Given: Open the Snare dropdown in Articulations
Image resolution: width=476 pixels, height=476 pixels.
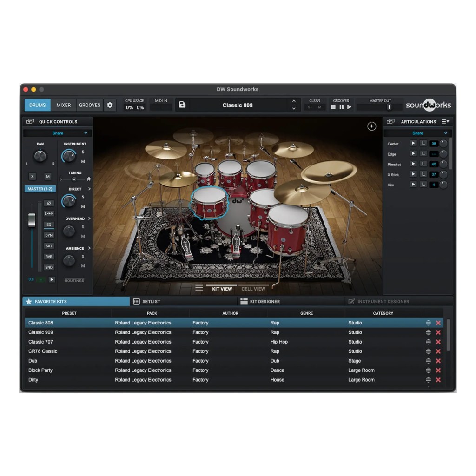Looking at the screenshot, I should click(x=417, y=133).
